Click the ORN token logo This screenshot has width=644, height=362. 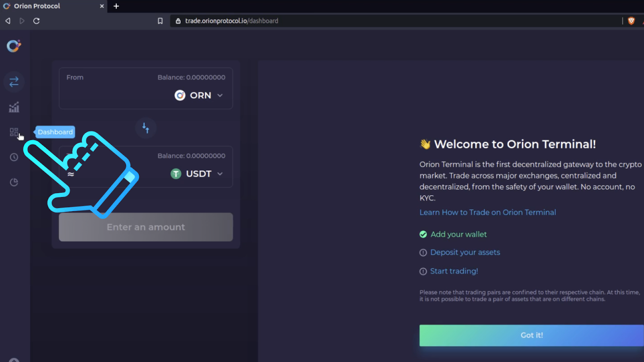pos(180,95)
